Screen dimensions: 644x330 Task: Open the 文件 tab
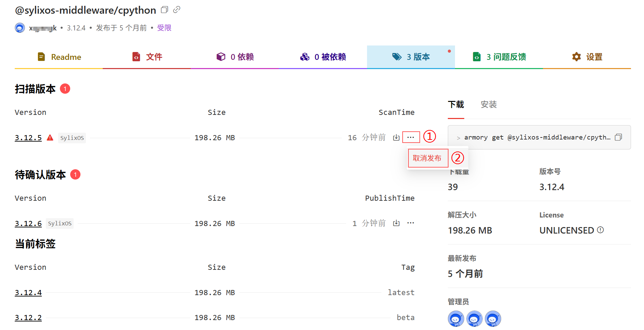pos(147,57)
